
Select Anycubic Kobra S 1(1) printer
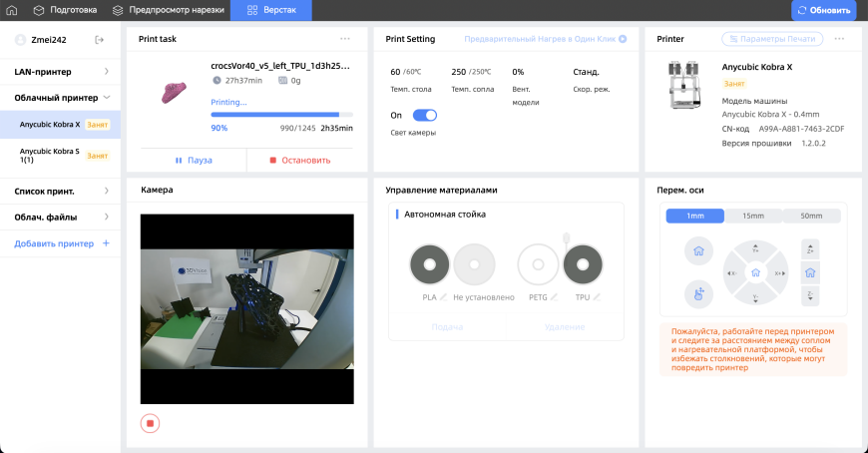click(x=60, y=156)
